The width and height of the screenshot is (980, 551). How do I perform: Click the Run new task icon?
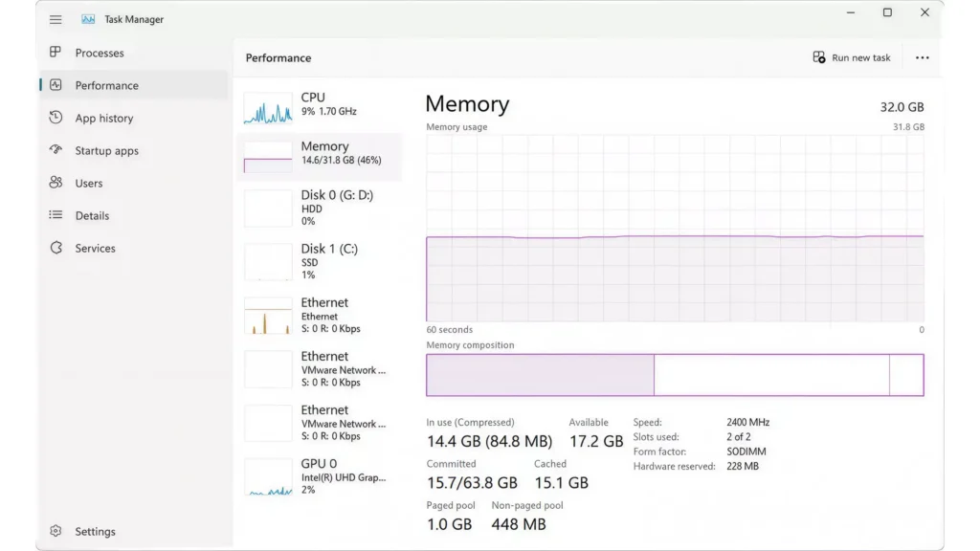(818, 57)
